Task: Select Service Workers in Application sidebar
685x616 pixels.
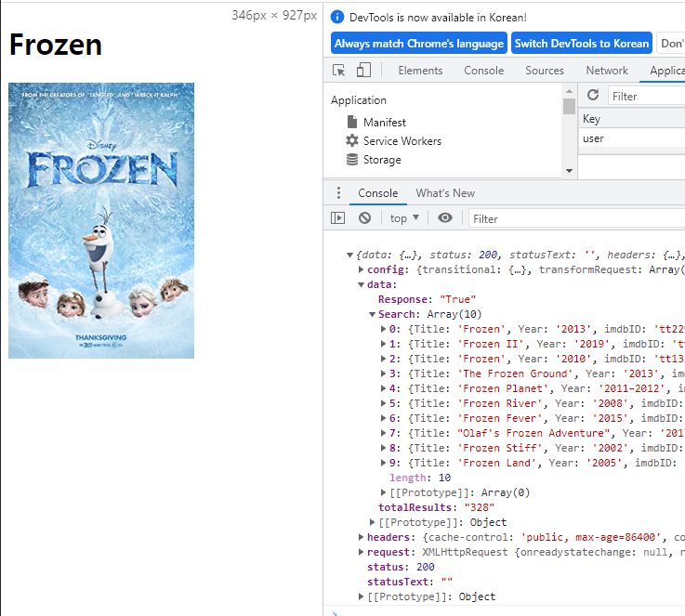Action: pos(402,141)
